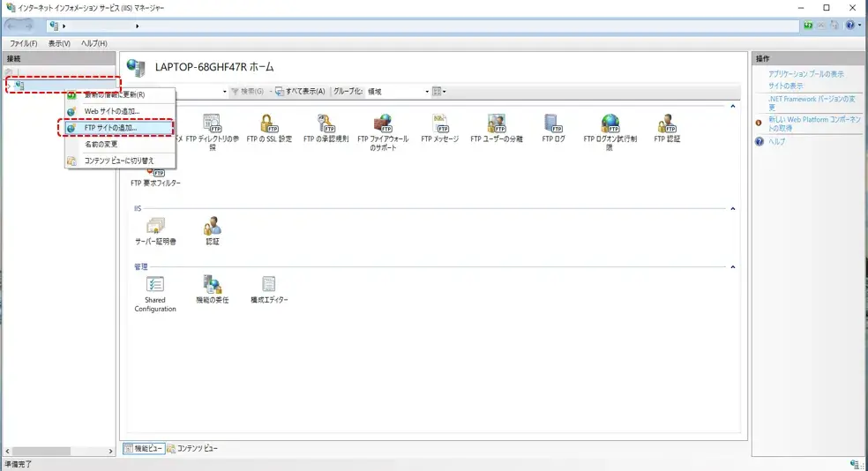Open the ファイル(F) menu

[23, 43]
